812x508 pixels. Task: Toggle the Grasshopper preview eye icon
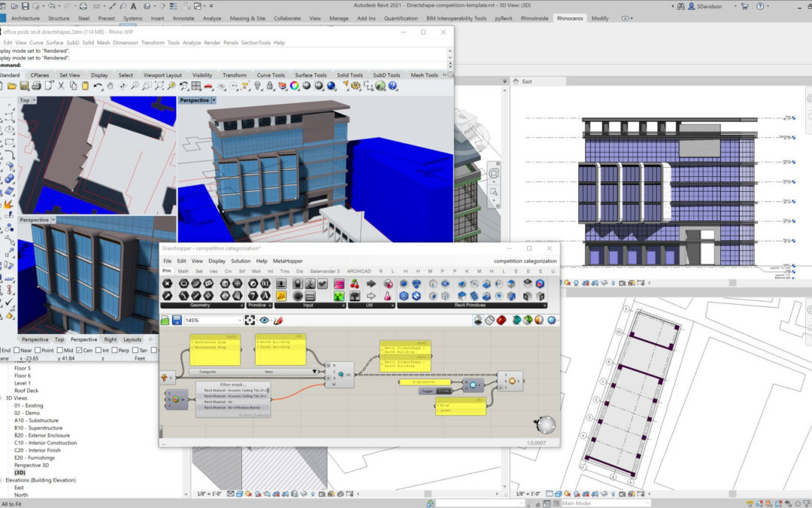pos(265,321)
